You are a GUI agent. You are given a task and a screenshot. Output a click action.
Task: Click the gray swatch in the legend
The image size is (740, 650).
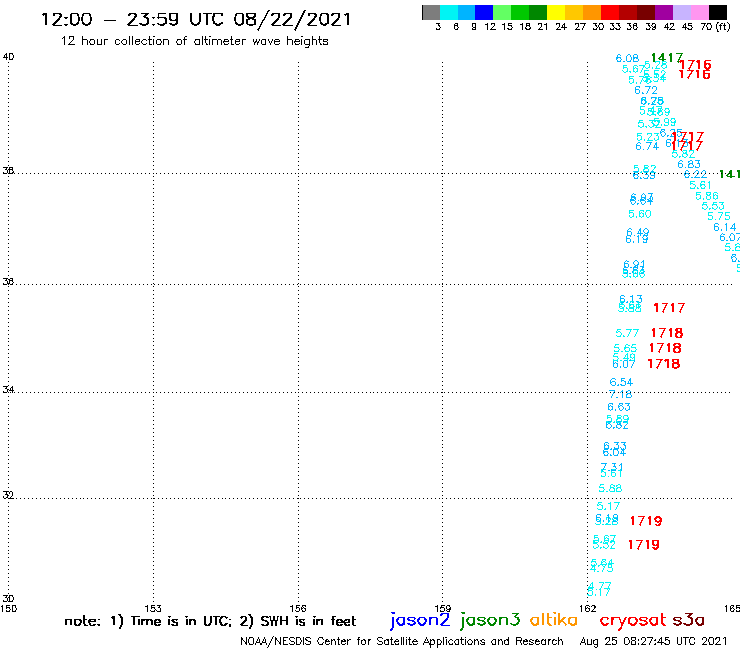[431, 12]
